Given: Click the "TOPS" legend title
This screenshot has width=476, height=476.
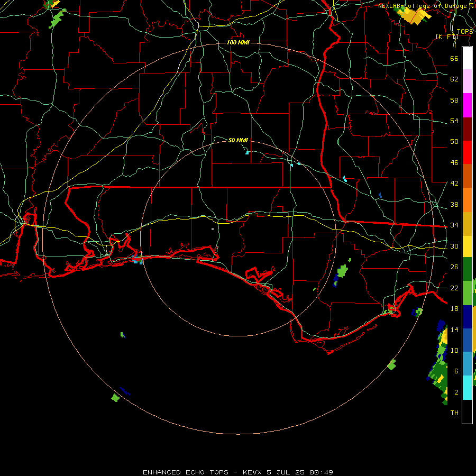Looking at the screenshot, I should (465, 32).
